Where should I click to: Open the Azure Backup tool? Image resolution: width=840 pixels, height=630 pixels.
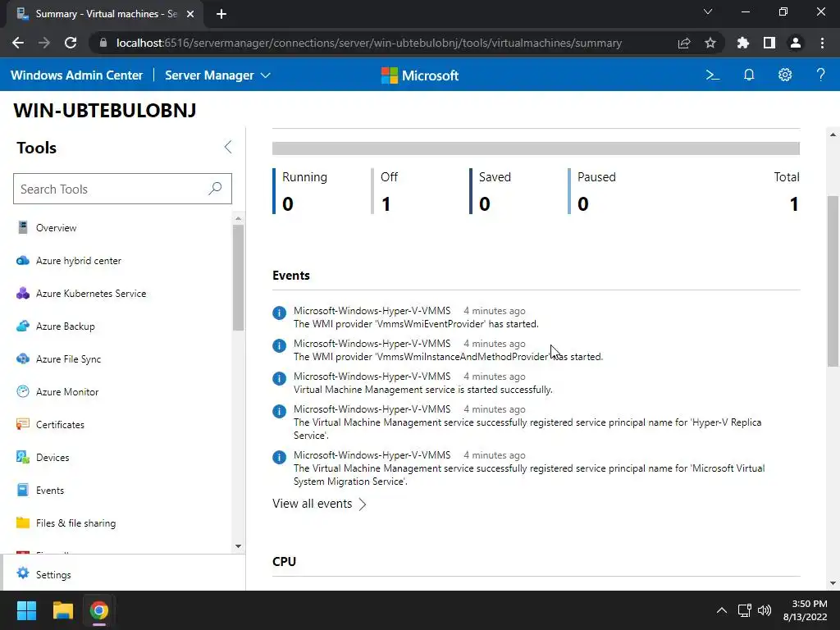click(x=66, y=326)
